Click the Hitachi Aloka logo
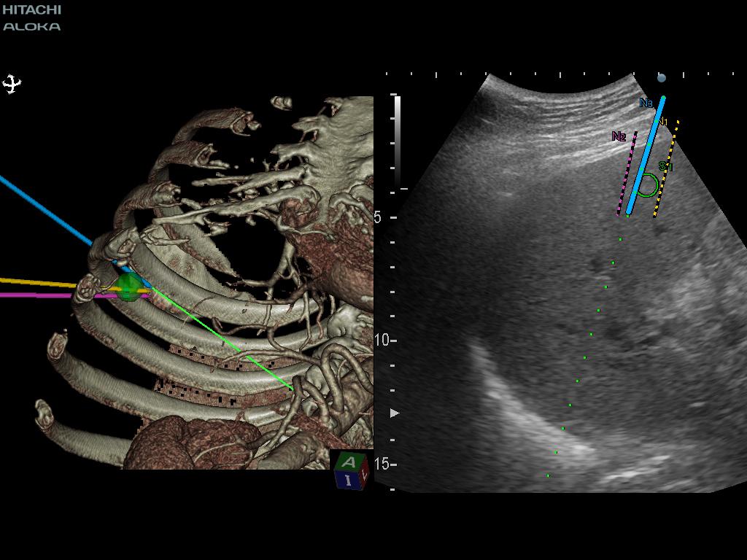The image size is (747, 560). tap(31, 17)
